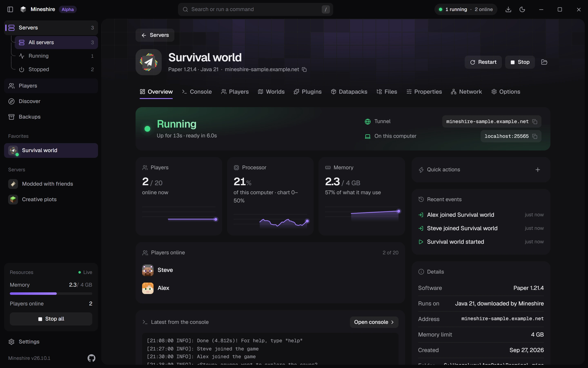Open downloads via the download icon

tap(508, 9)
